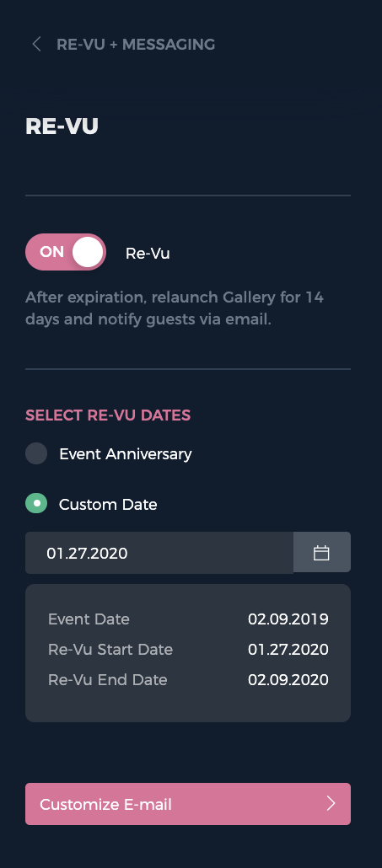
Task: Go back to RE-VU + MESSAGING
Action: tap(136, 45)
